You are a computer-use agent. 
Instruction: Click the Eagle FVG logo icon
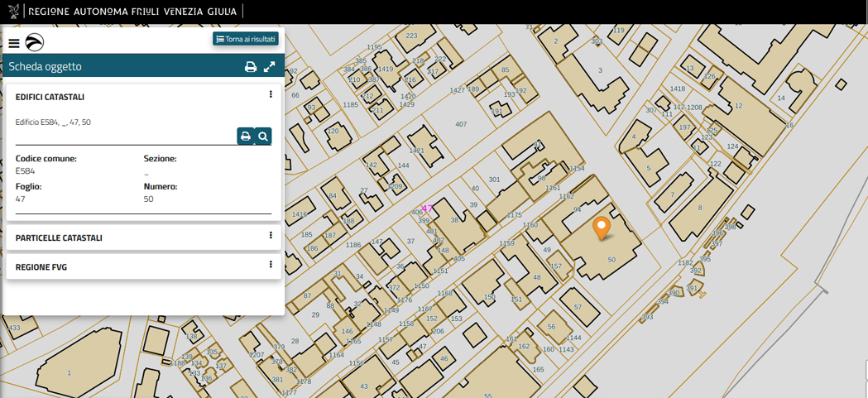coord(35,43)
